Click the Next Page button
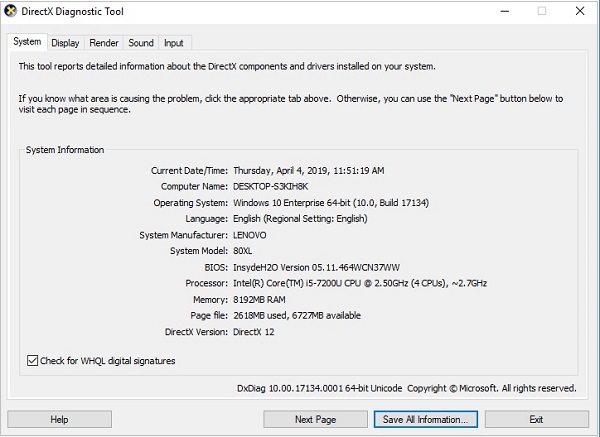600x437 pixels. [x=317, y=419]
